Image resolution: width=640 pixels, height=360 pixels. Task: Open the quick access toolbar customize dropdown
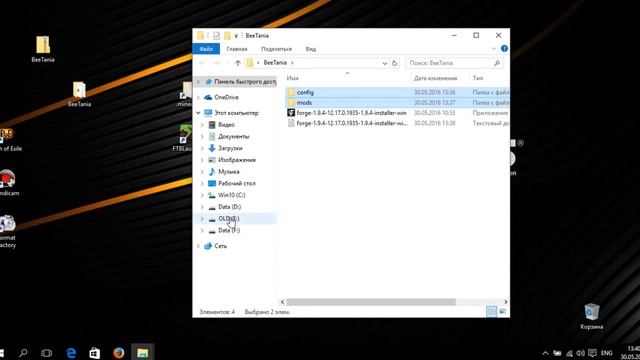pos(236,36)
